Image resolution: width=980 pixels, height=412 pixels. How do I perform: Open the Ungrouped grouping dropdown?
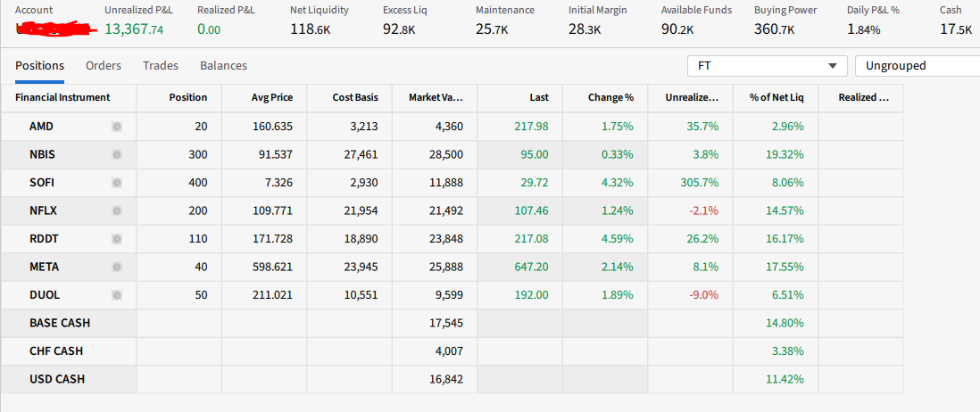(x=918, y=66)
